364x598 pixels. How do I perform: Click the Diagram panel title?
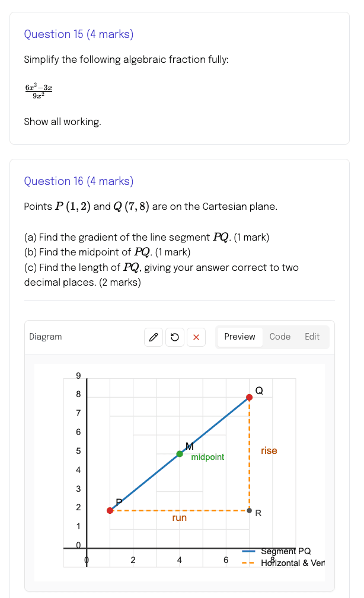point(45,336)
